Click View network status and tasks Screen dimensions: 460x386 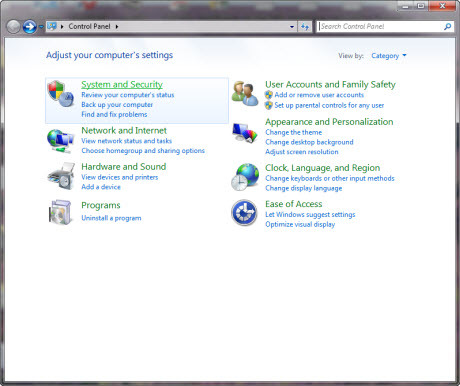pyautogui.click(x=127, y=141)
